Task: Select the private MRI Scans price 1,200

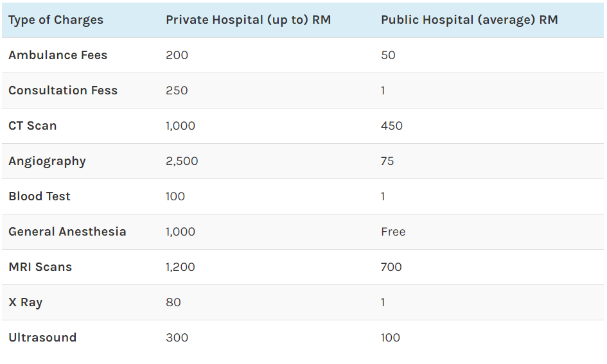Action: (x=180, y=267)
